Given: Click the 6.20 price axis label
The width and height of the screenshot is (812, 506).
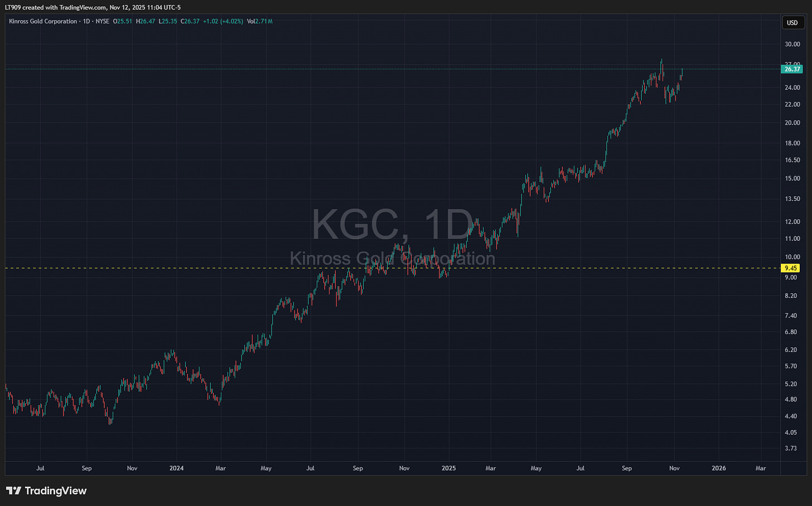Looking at the screenshot, I should click(x=791, y=350).
